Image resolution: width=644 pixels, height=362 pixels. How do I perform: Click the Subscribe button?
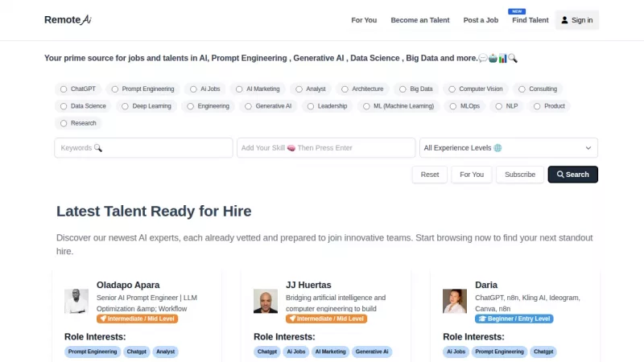coord(519,175)
